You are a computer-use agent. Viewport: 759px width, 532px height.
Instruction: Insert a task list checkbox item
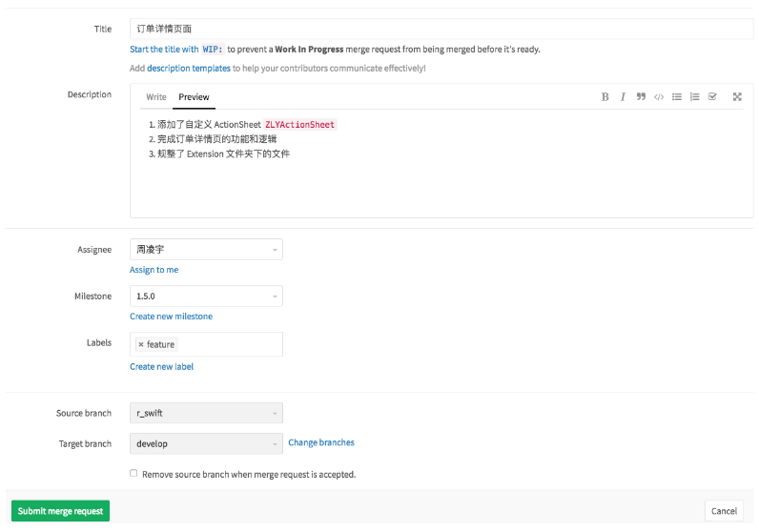[712, 97]
